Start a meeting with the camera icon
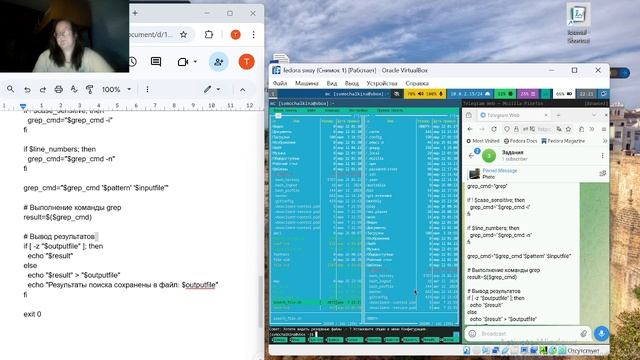 click(x=182, y=62)
